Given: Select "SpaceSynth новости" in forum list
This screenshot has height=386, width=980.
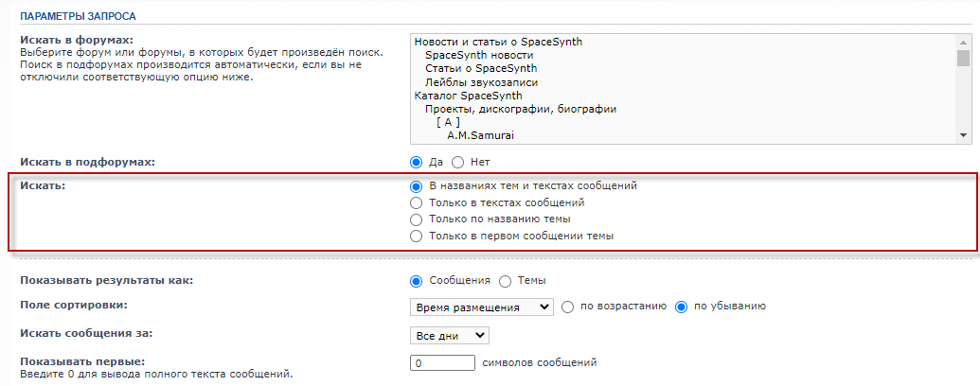Looking at the screenshot, I should 479,56.
